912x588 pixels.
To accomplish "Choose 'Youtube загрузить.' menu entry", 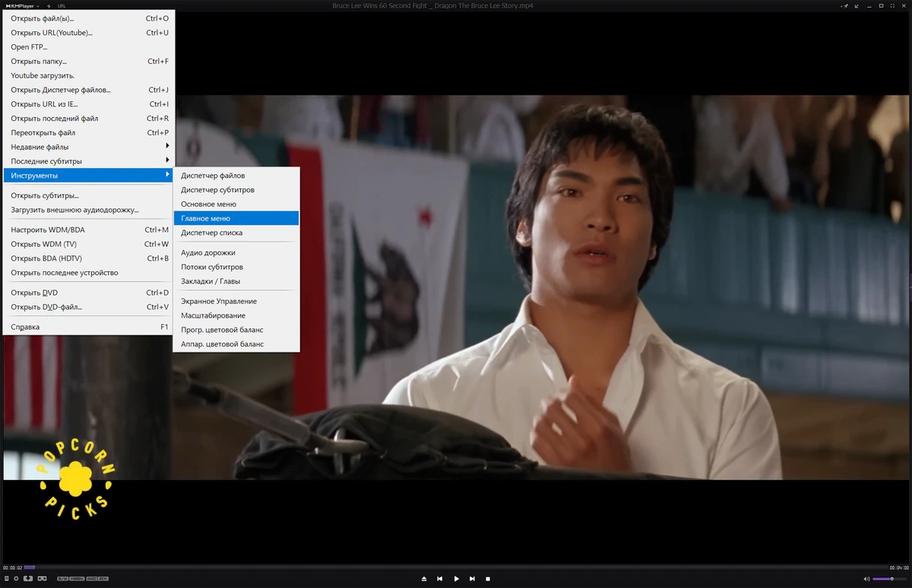I will [x=88, y=75].
